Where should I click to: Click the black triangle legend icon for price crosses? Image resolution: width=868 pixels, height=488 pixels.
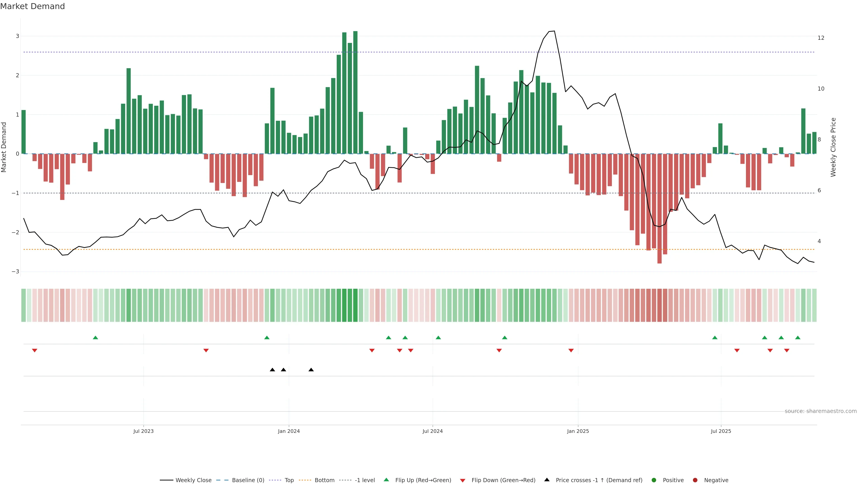(547, 480)
